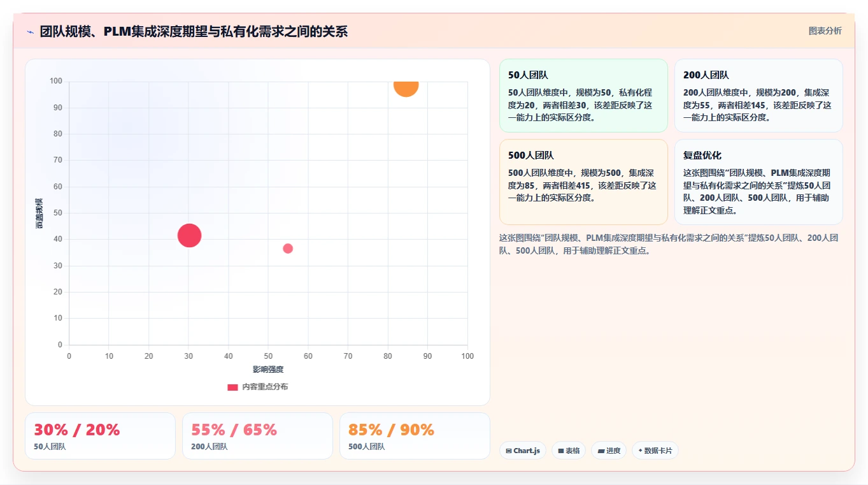Open the 复盘优化 info card

point(758,182)
